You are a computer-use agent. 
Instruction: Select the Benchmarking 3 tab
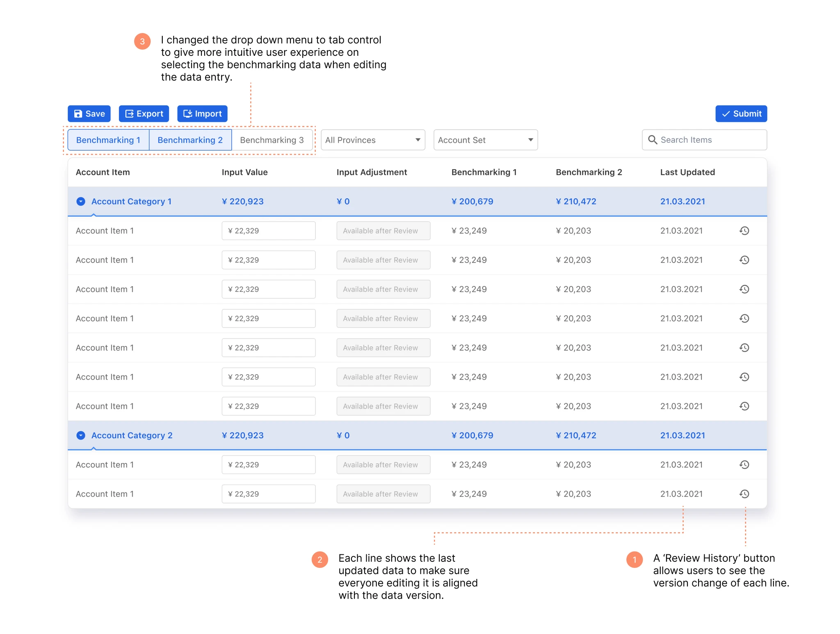coord(272,140)
